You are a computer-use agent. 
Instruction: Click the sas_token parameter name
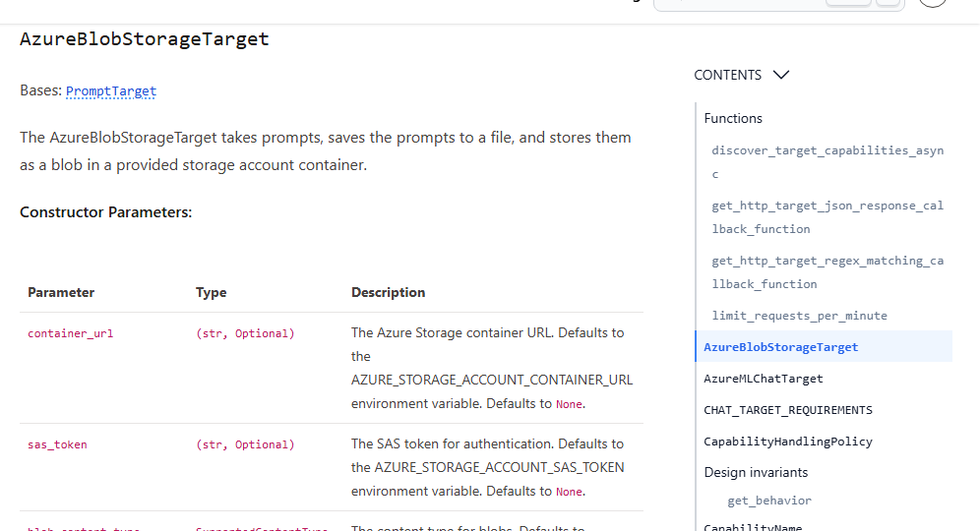[57, 444]
